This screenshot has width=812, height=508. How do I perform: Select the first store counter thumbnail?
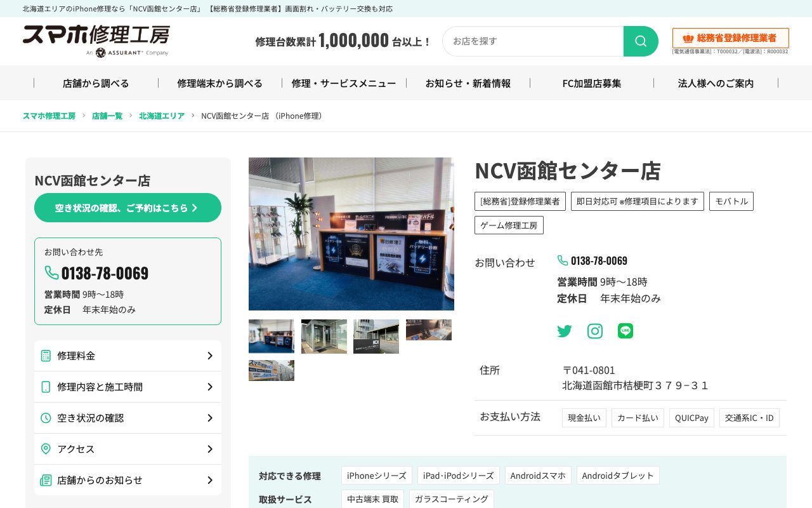[x=272, y=336]
